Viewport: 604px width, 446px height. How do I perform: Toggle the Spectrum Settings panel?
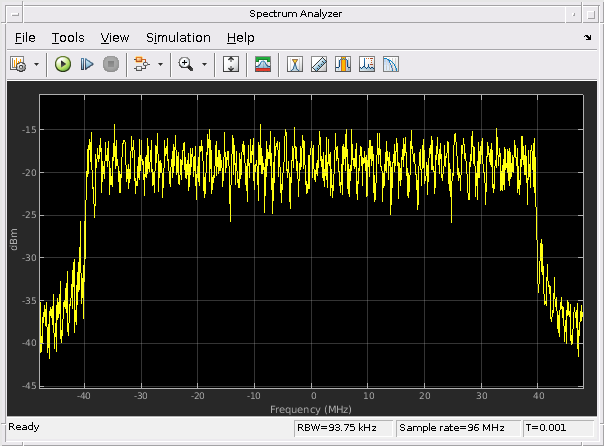[263, 64]
